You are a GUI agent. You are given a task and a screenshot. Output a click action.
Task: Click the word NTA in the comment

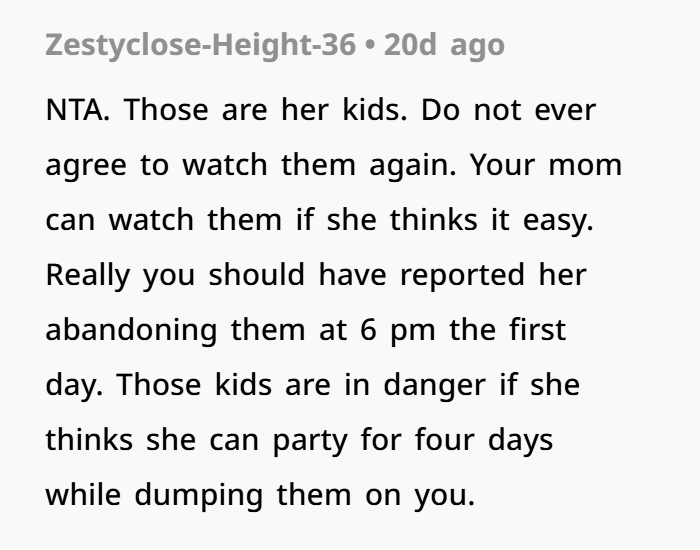pos(77,110)
